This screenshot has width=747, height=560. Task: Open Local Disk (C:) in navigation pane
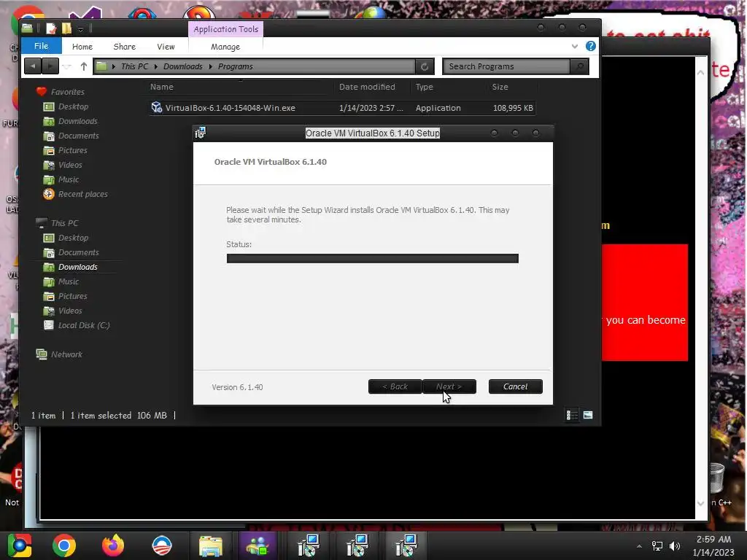(x=84, y=325)
